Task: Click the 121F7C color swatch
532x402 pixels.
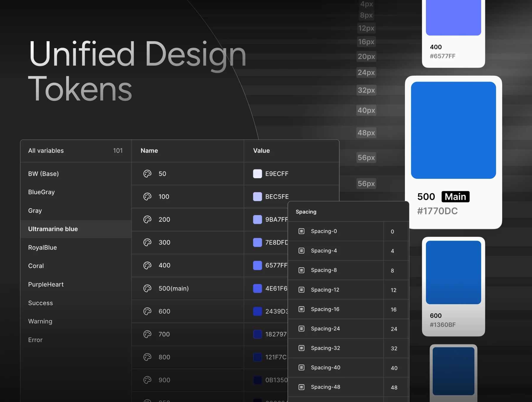Action: pos(257,357)
